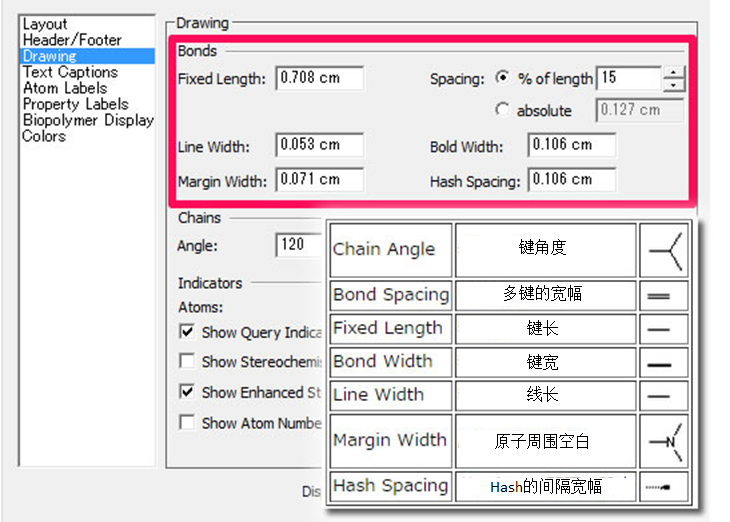Decrease spacing percent with down stepper arrow

675,85
